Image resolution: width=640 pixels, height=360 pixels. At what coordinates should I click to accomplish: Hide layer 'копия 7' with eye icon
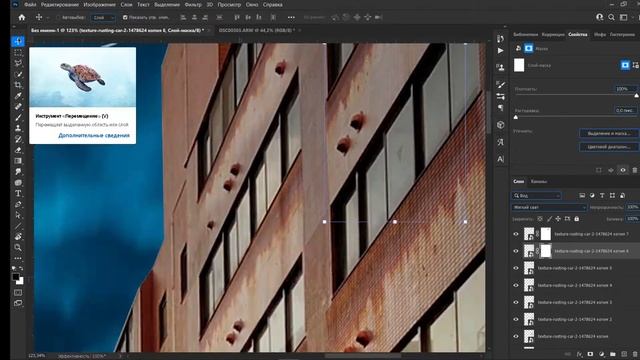pos(516,234)
